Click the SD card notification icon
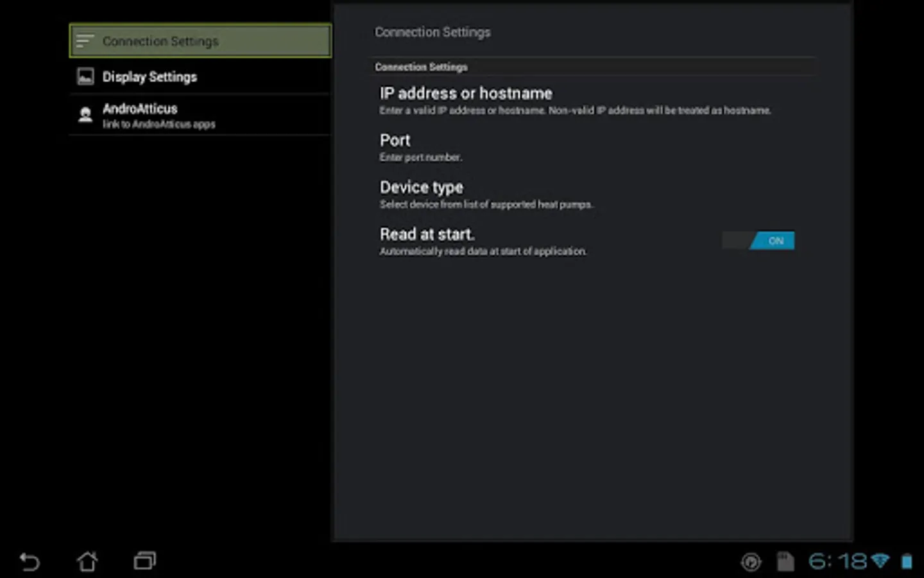 coord(785,561)
